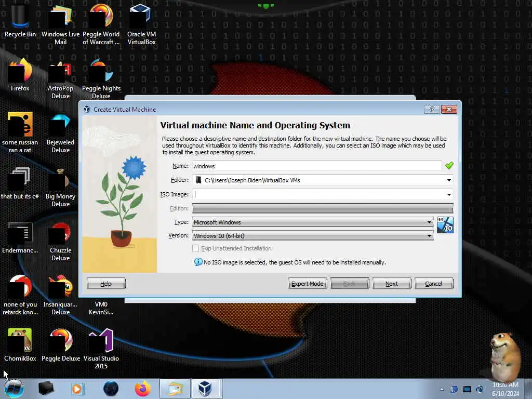Image resolution: width=532 pixels, height=399 pixels.
Task: Select Oracle VM VirtualBox desktop icon
Action: click(x=141, y=24)
